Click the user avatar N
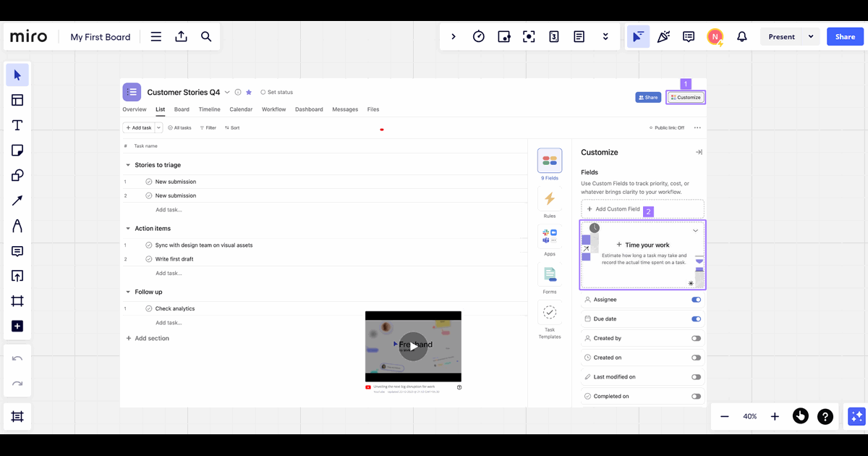Viewport: 868px width, 456px height. click(x=715, y=37)
